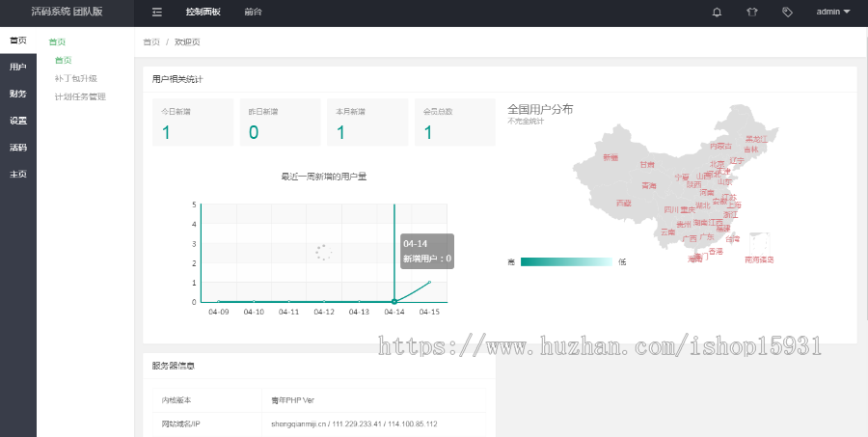
Task: Click the 青年PHP Ver table cell
Action: pos(374,400)
